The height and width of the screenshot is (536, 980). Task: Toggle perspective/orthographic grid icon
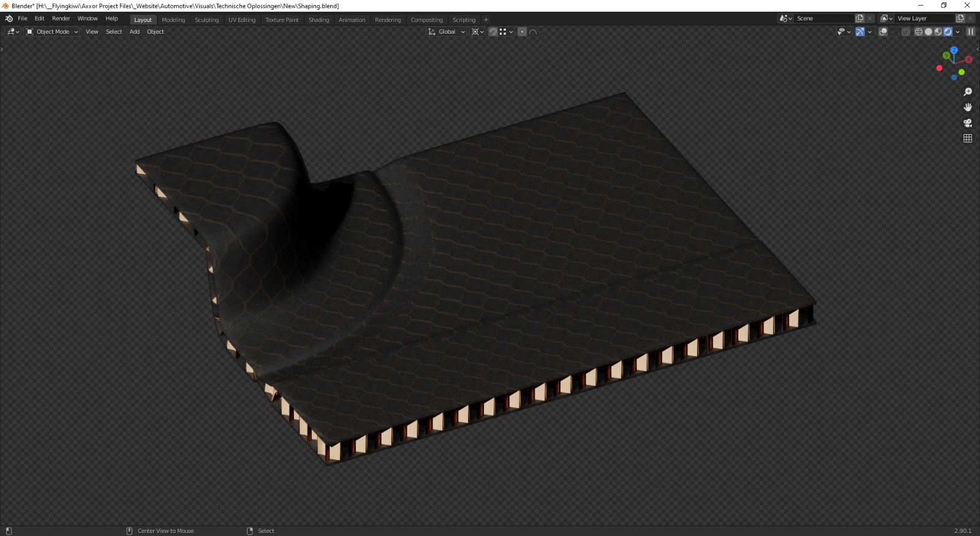pyautogui.click(x=968, y=138)
